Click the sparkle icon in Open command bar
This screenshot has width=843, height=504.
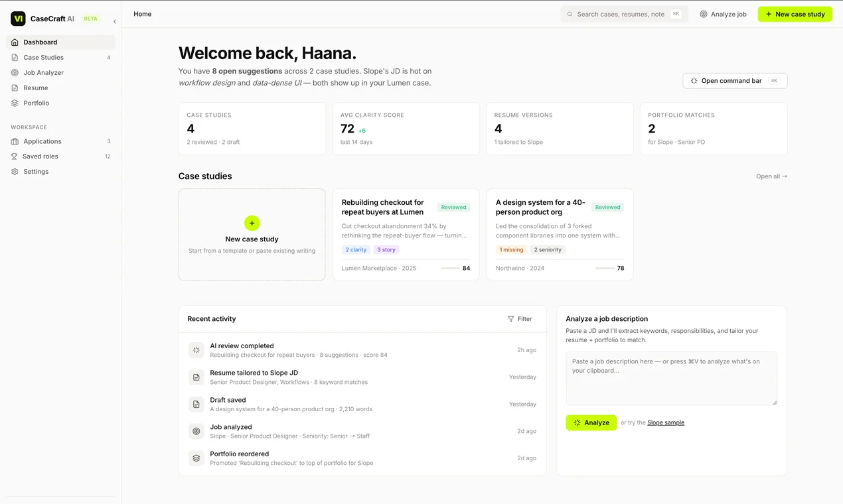click(694, 81)
